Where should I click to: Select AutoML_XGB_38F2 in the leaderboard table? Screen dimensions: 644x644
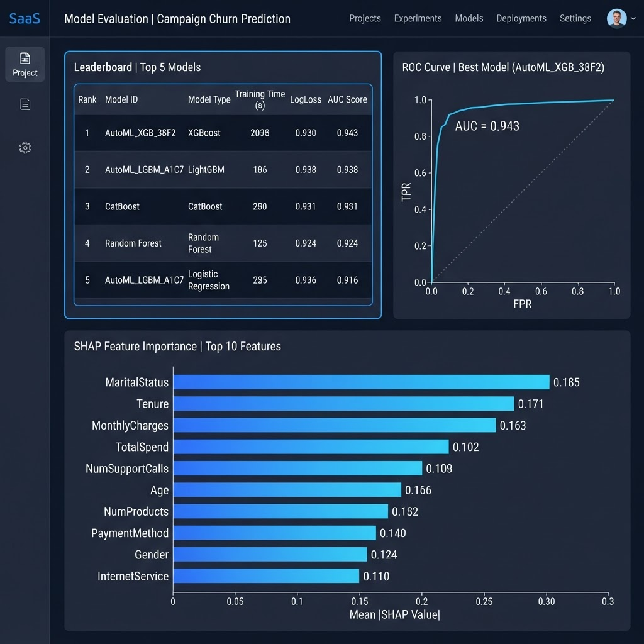[140, 133]
